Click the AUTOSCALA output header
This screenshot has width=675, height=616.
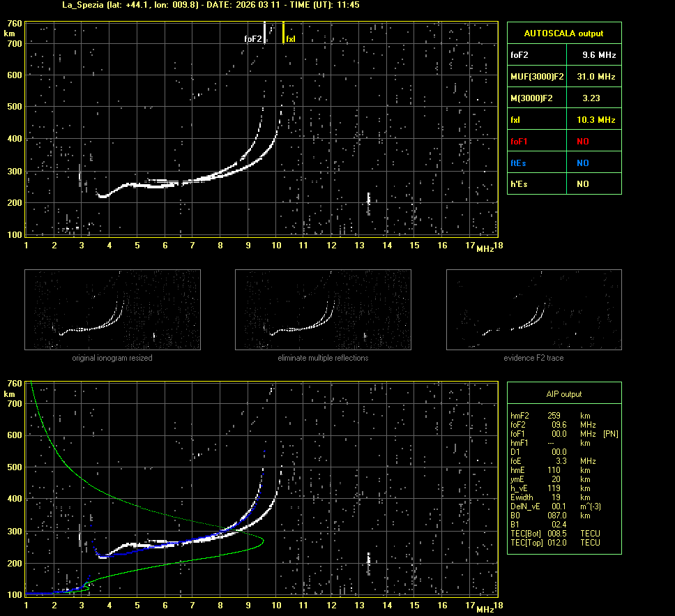coord(563,33)
